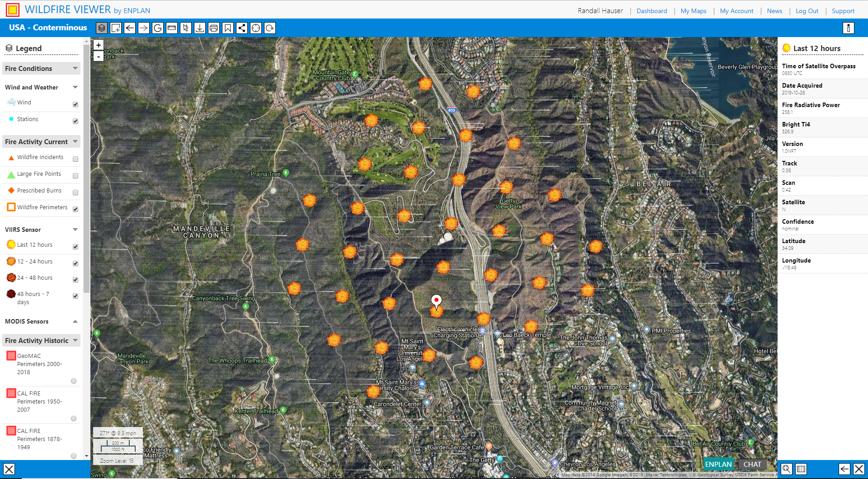
Task: Click legend scrollbar down arrow
Action: tap(86, 456)
